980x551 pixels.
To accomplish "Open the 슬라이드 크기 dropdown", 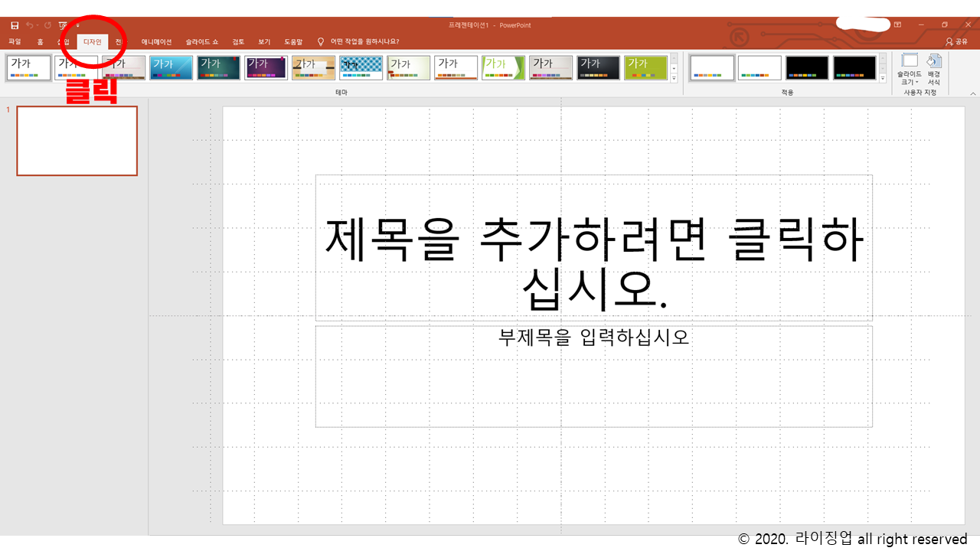I will (x=910, y=70).
